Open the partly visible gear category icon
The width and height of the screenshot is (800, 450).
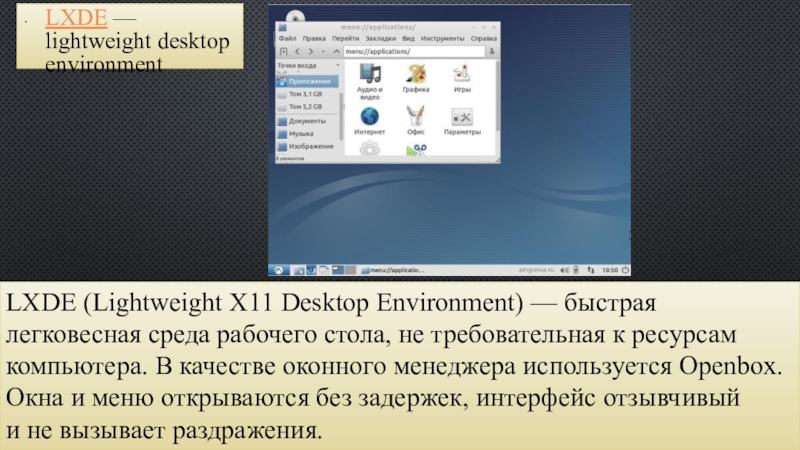coord(369,148)
